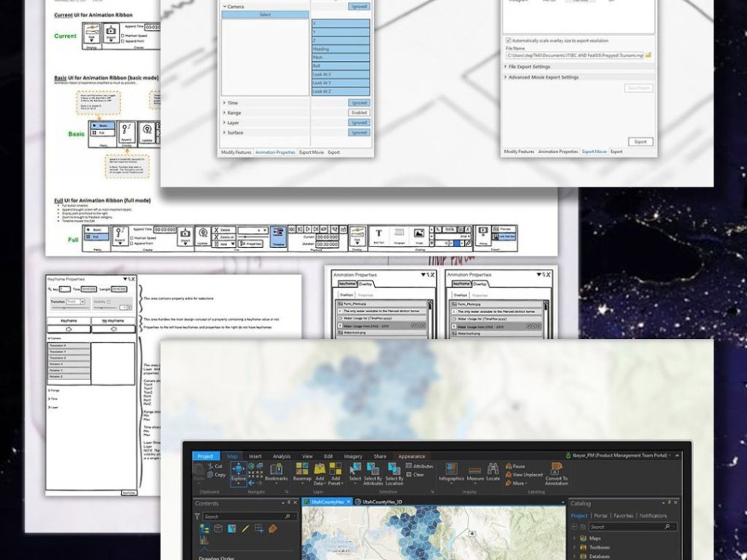The image size is (747, 560).
Task: Click Select By Attributes icon
Action: pyautogui.click(x=373, y=469)
